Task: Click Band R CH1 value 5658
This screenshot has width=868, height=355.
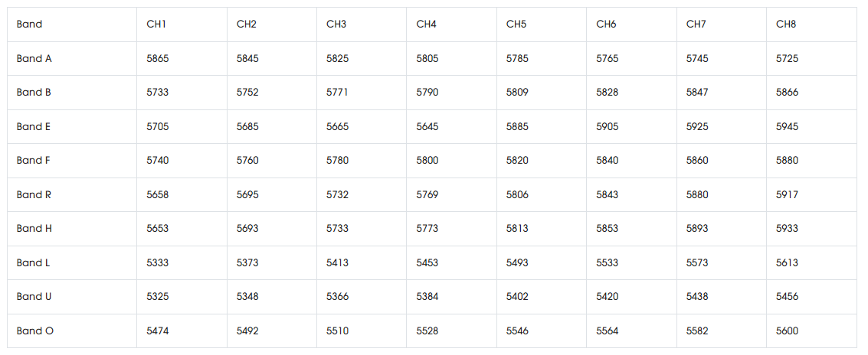Action: coord(158,194)
